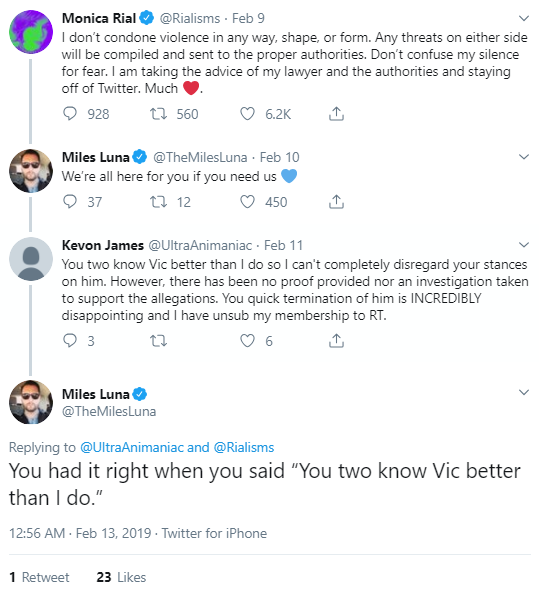This screenshot has height=598, width=539.
Task: Retweet Kevon James's tweet
Action: coord(158,341)
